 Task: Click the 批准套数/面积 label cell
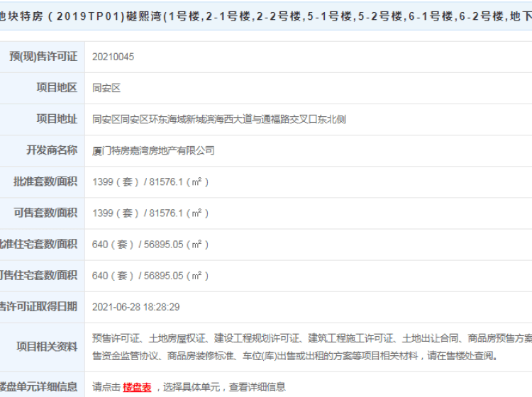[45, 181]
